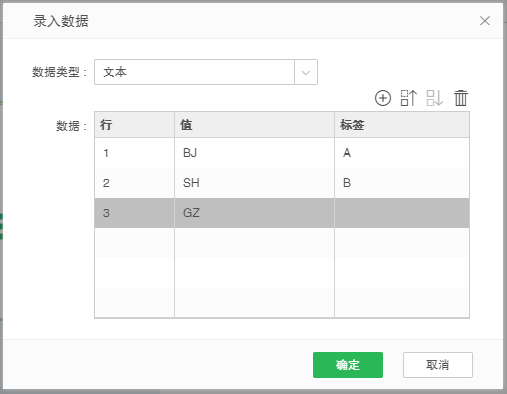Click the 行 column header

[x=134, y=125]
